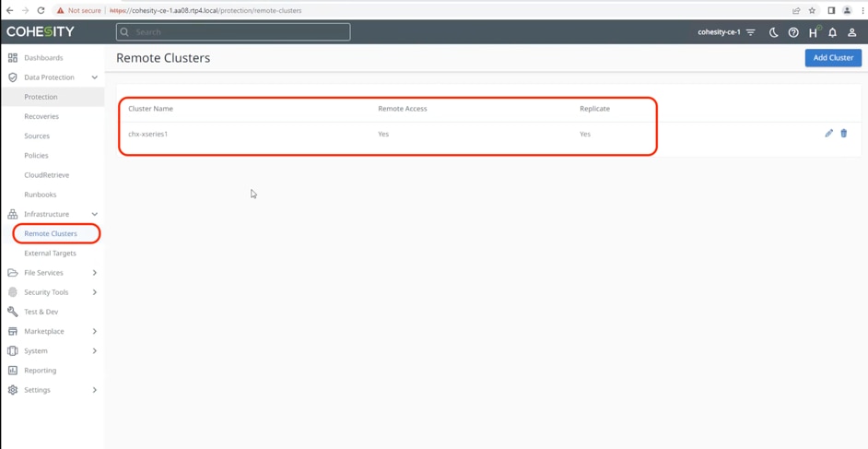This screenshot has height=449, width=868.
Task: Open Recoveries in sidebar
Action: [x=41, y=116]
